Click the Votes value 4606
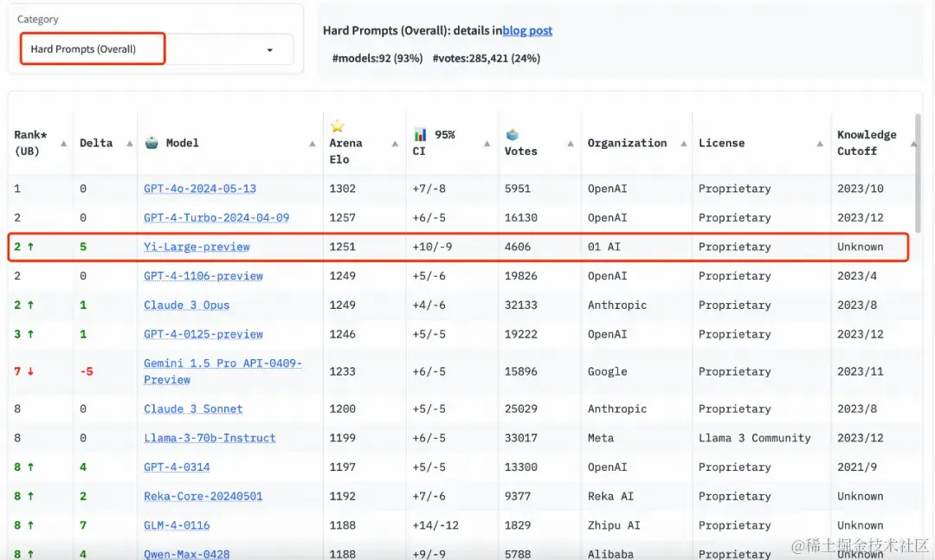This screenshot has height=560, width=935. click(518, 247)
